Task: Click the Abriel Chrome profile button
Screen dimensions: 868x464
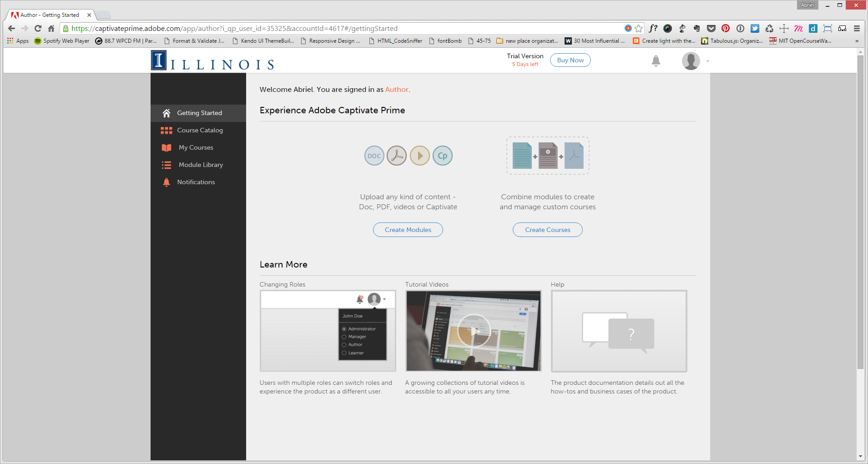Action: coord(807,5)
